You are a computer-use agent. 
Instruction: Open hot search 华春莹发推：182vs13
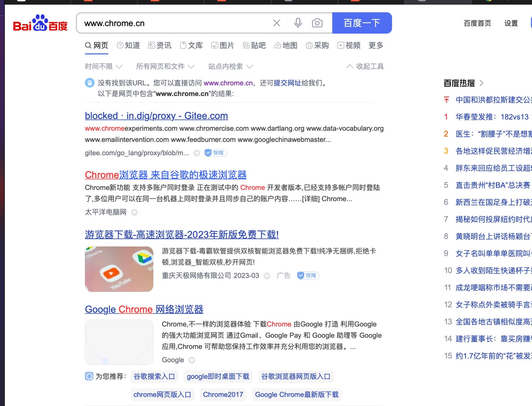[x=492, y=117]
